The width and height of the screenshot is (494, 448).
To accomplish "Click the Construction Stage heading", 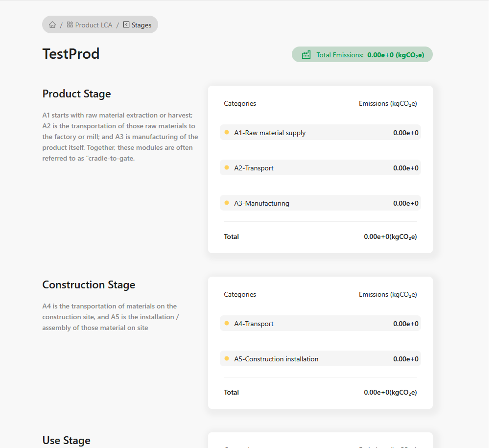I will pos(89,285).
